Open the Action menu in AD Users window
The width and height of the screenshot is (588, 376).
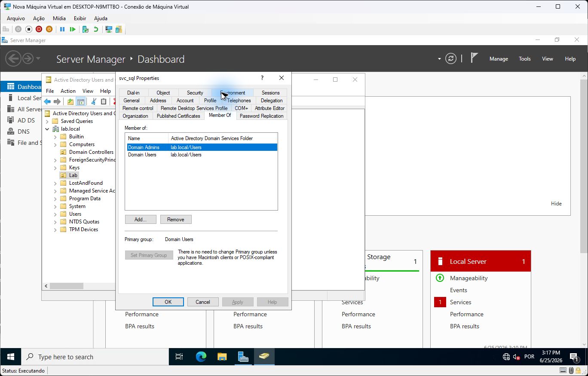[x=68, y=91]
